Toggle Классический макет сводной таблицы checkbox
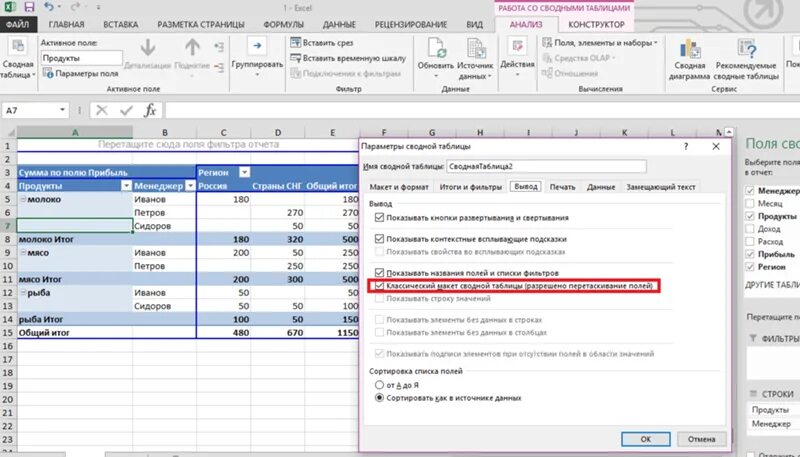This screenshot has height=457, width=800. [x=379, y=286]
